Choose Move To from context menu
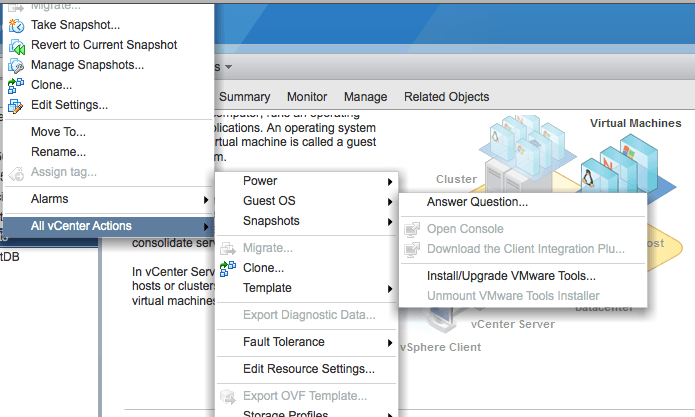 (x=58, y=131)
